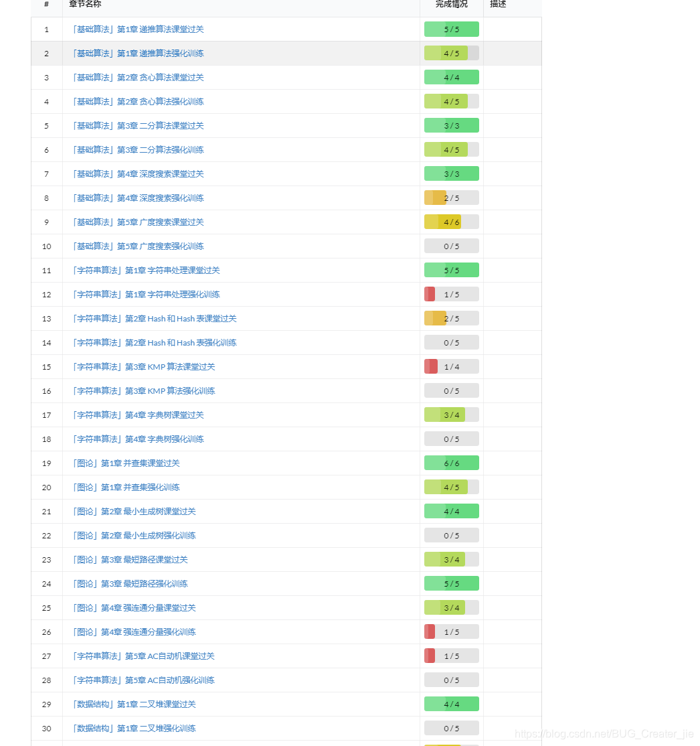Screen dimensions: 700x746
Task: Open 「基础算法」第1章 递推算法强化训练 link
Action: 137,54
